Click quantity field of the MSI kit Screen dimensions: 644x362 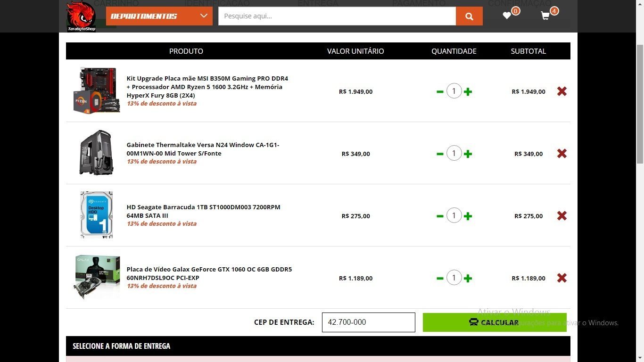tap(454, 91)
